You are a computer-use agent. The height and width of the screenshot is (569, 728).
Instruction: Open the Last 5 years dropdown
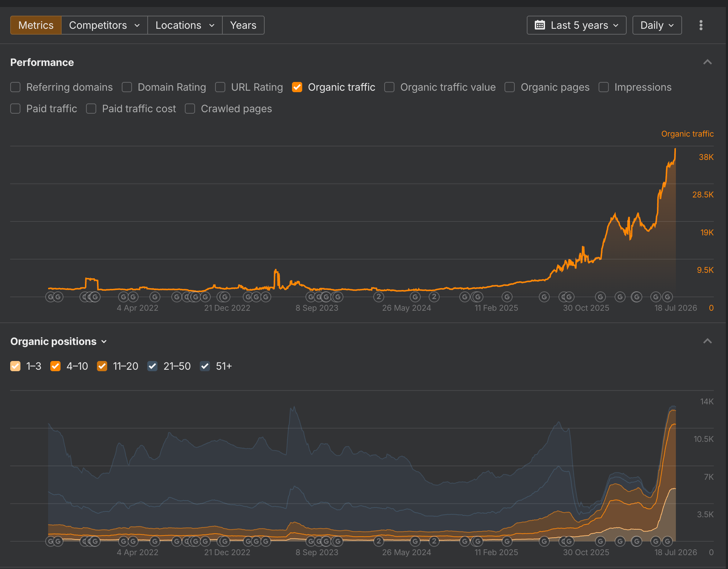(576, 25)
